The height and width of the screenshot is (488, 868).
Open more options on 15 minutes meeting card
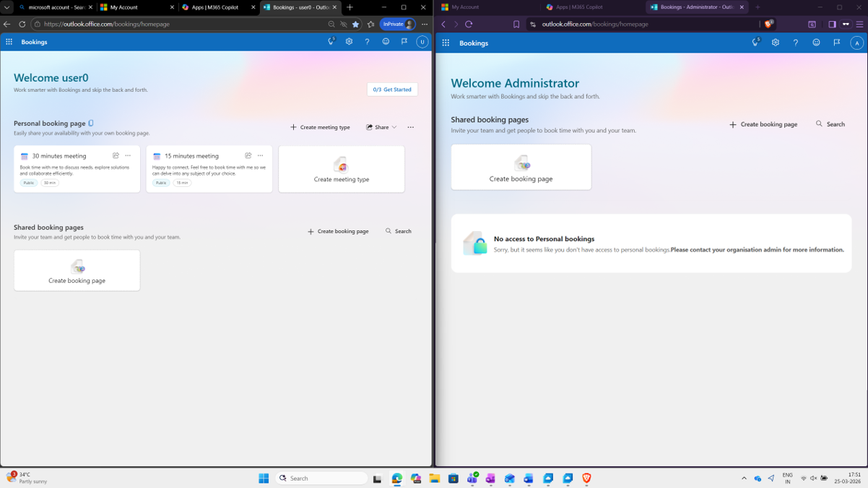[x=260, y=155]
